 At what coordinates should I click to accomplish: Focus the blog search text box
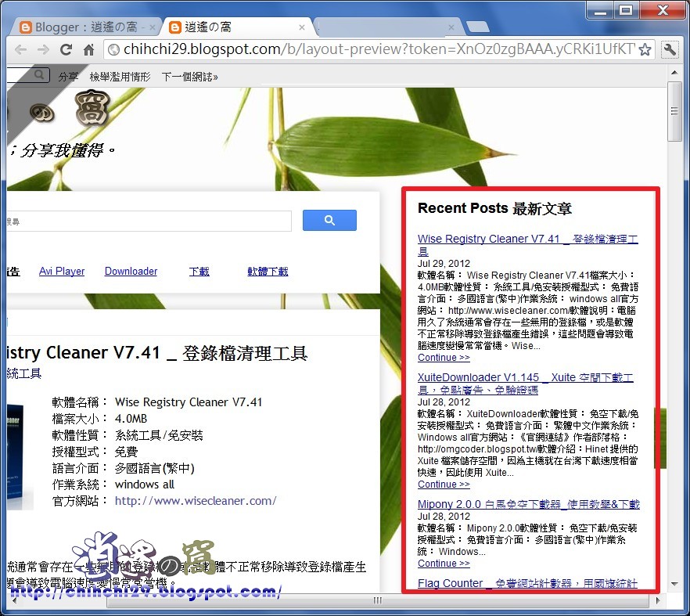coord(149,221)
